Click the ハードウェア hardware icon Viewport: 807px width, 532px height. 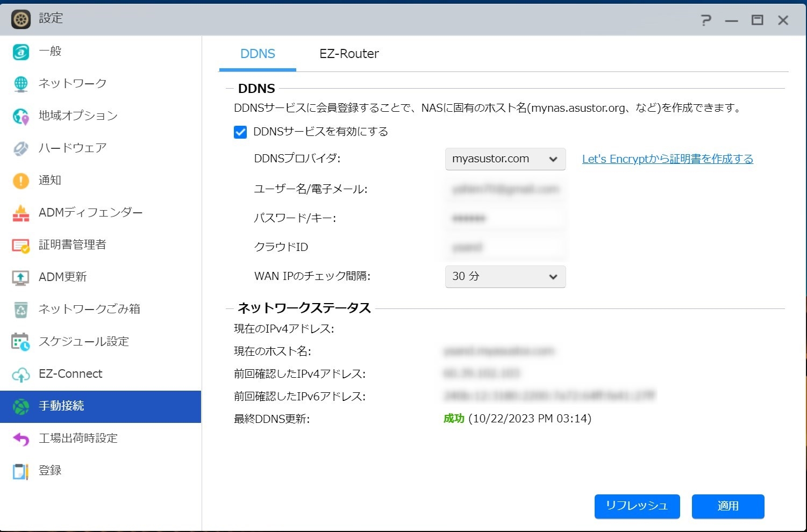(x=20, y=148)
